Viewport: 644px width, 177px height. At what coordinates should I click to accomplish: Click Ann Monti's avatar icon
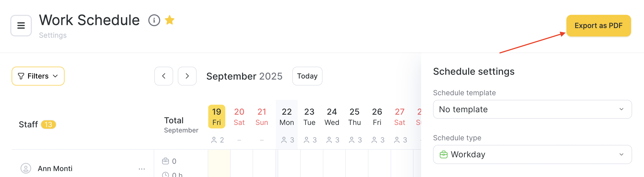coord(26,168)
